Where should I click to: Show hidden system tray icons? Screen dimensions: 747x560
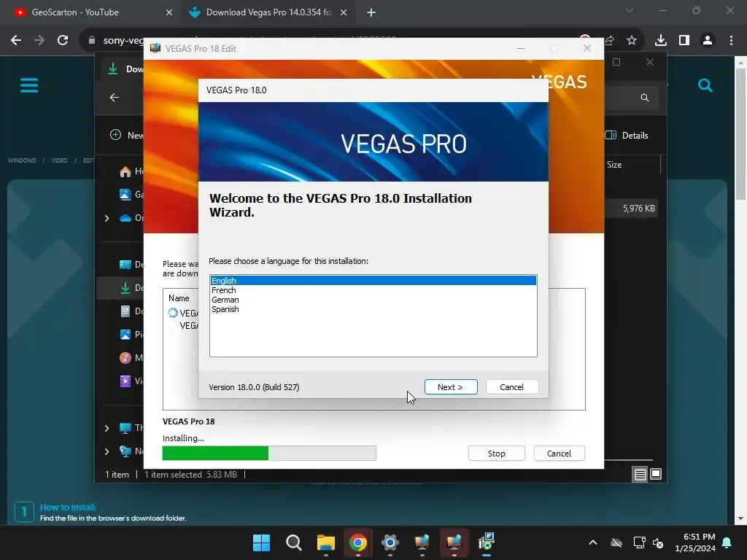(593, 542)
